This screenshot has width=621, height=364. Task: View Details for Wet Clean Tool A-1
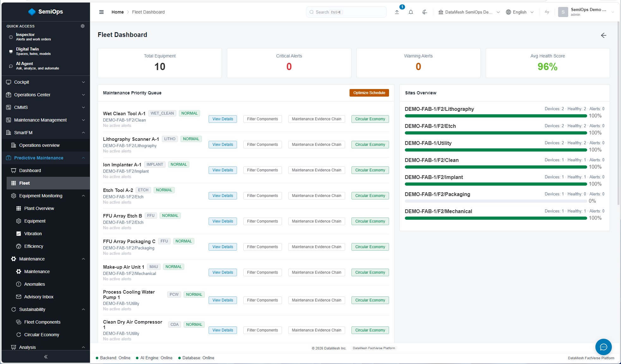tap(223, 119)
